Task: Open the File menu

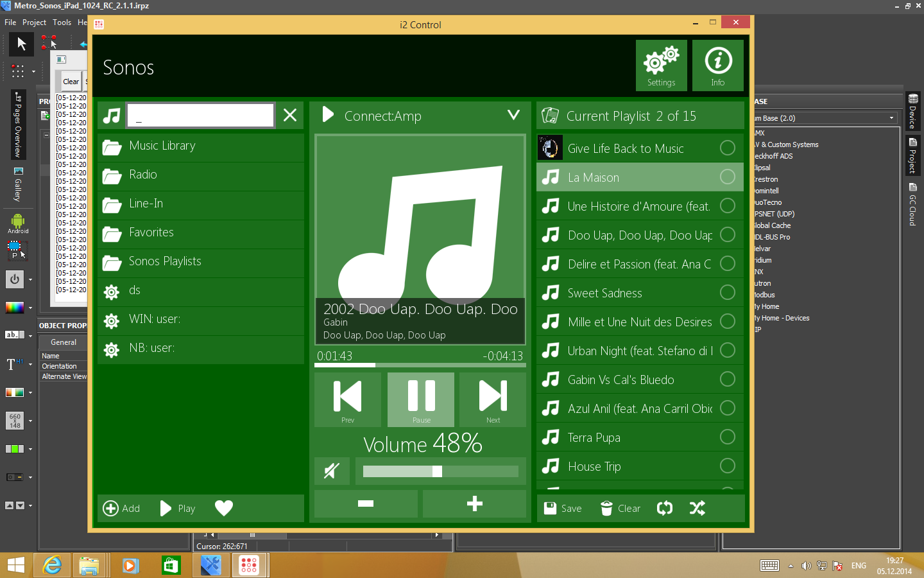Action: pyautogui.click(x=10, y=22)
